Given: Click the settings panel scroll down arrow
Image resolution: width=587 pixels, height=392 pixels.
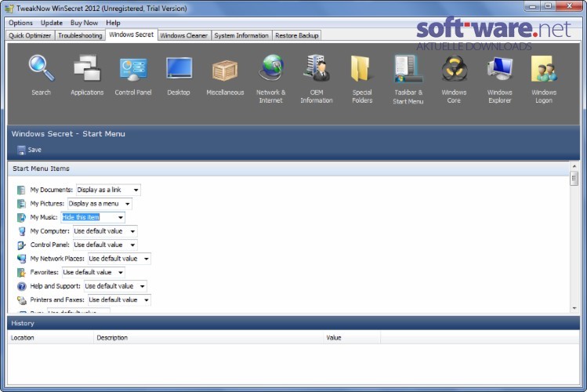Looking at the screenshot, I should [x=574, y=309].
